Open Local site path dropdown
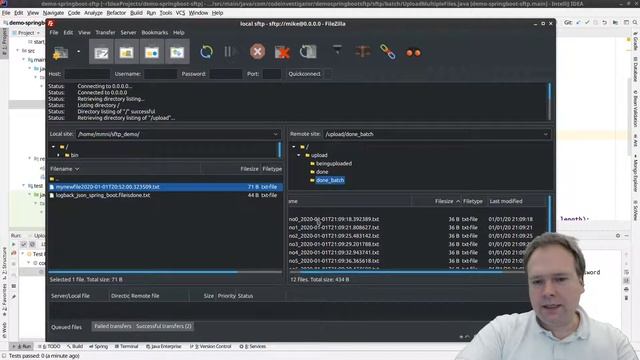The image size is (640, 360). 276,134
